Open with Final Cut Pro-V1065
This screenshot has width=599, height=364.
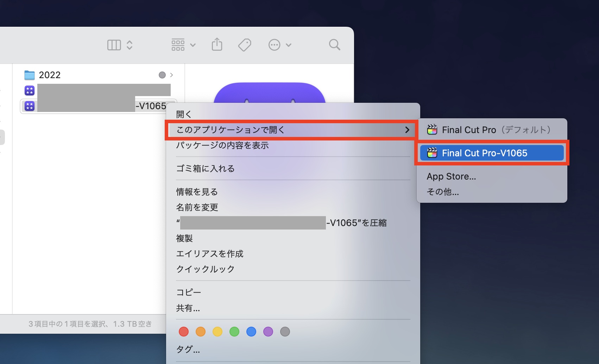[492, 153]
